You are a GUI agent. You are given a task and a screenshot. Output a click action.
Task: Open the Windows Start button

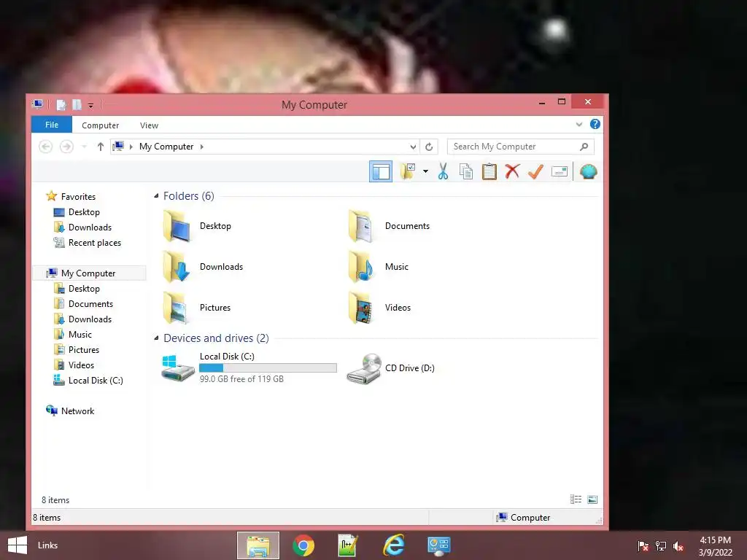click(x=18, y=545)
